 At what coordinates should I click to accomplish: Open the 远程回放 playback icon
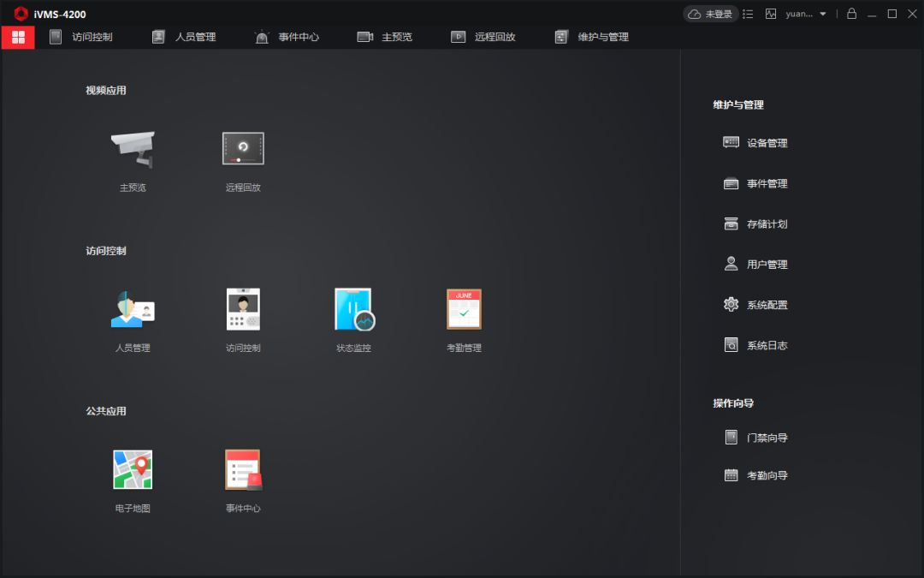pyautogui.click(x=243, y=150)
